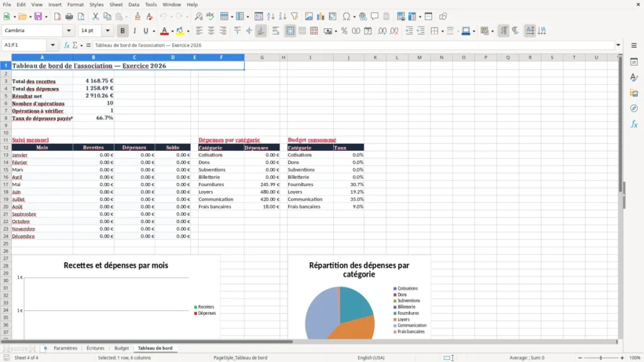
Task: Open Find and Replace tool
Action: point(198,16)
